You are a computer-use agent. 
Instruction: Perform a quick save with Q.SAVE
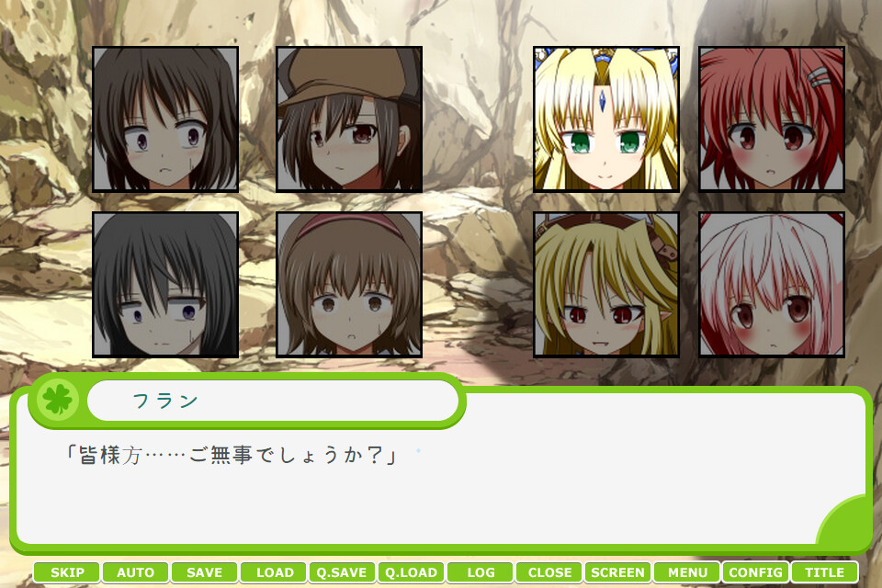[342, 572]
